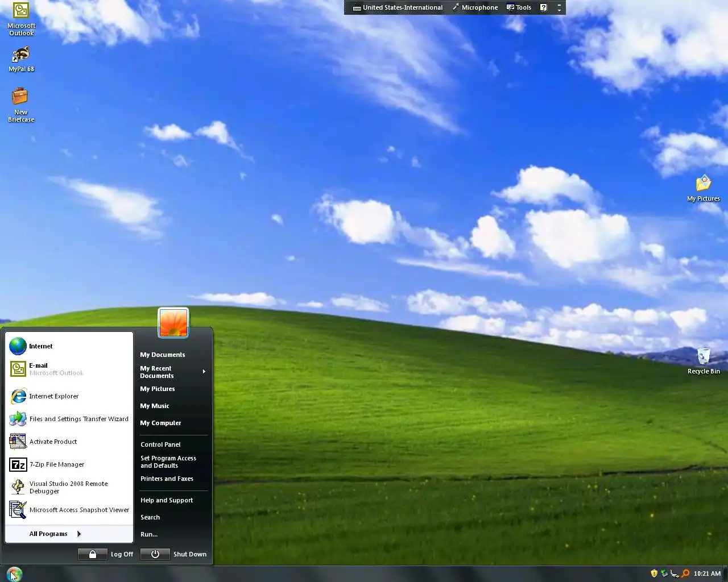
Task: Open Activate Product from the Start menu
Action: tap(69, 442)
